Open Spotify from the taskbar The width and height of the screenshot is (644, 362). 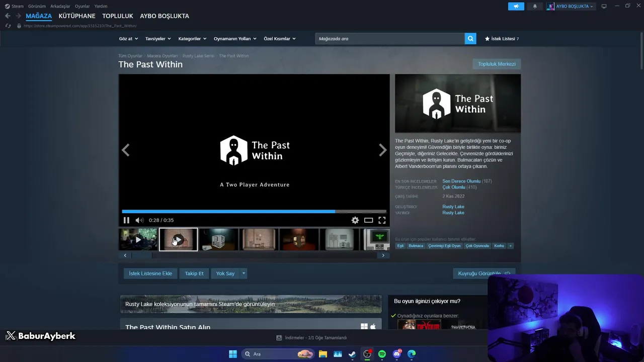382,354
